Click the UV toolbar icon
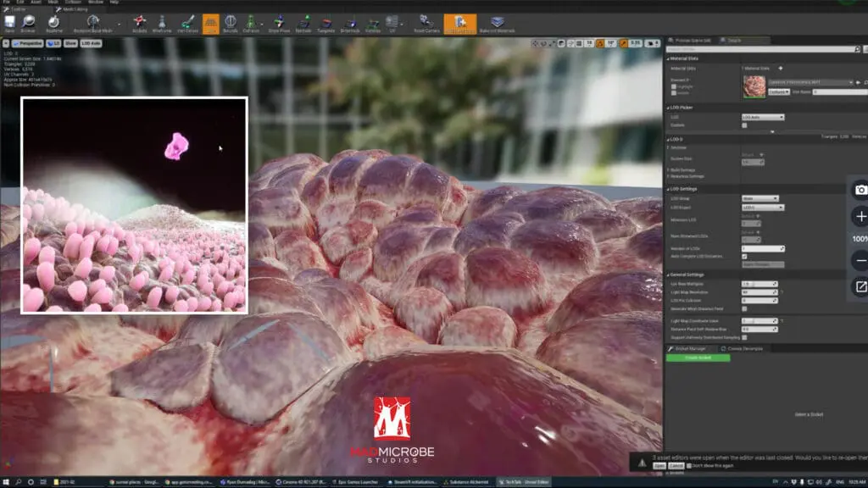Image resolution: width=868 pixels, height=488 pixels. [x=392, y=23]
